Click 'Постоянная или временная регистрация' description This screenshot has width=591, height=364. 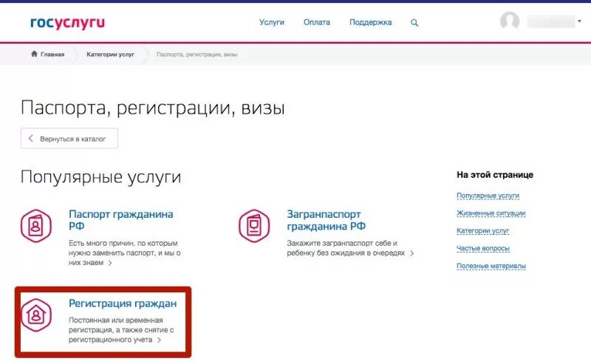pyautogui.click(x=121, y=330)
